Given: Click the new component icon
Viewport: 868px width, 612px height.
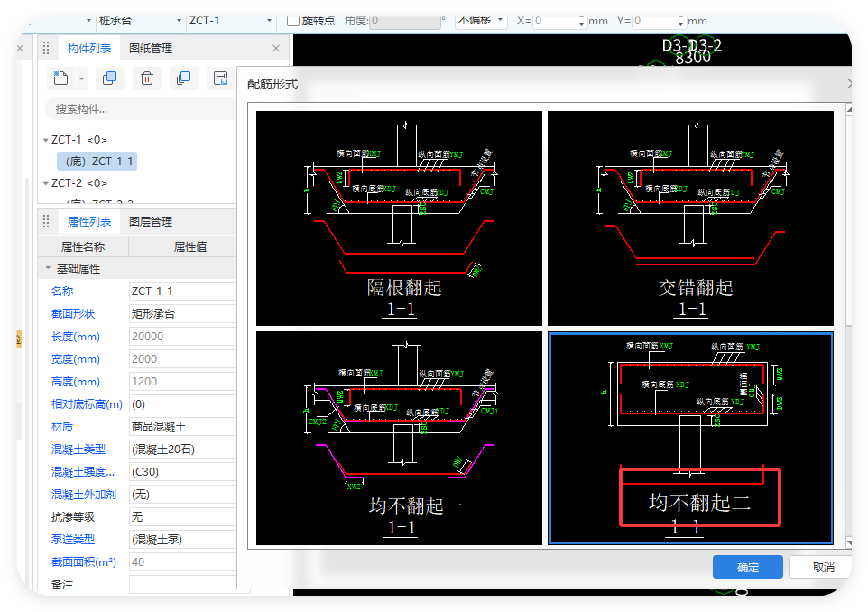Looking at the screenshot, I should [60, 79].
